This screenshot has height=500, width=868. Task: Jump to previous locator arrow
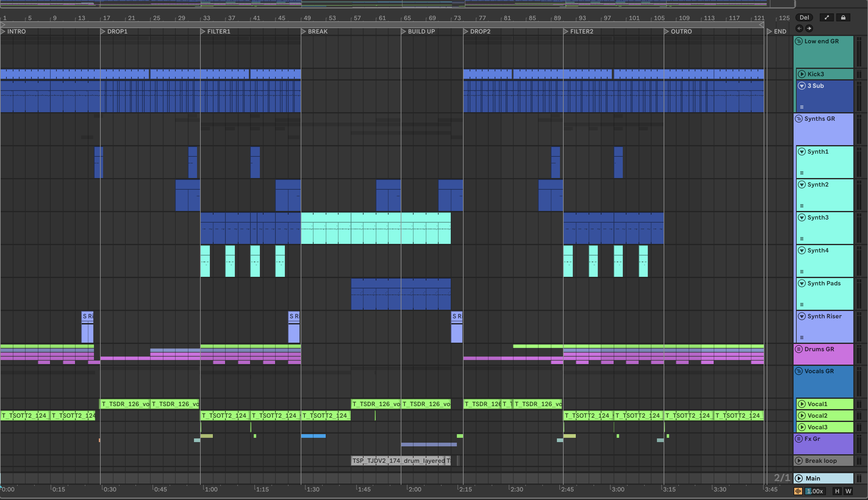[799, 28]
